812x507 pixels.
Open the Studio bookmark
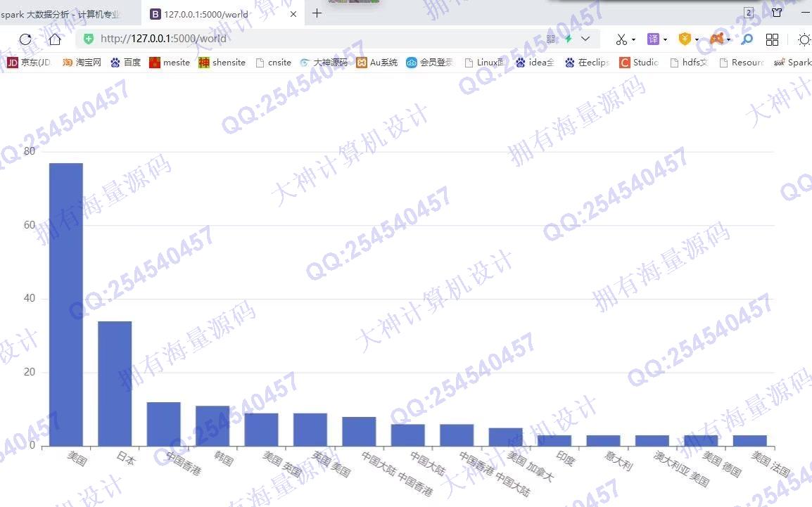pyautogui.click(x=639, y=63)
